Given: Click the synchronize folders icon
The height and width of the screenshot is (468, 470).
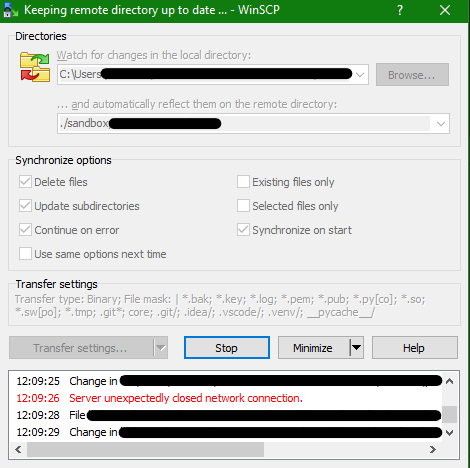Looking at the screenshot, I should [35, 67].
